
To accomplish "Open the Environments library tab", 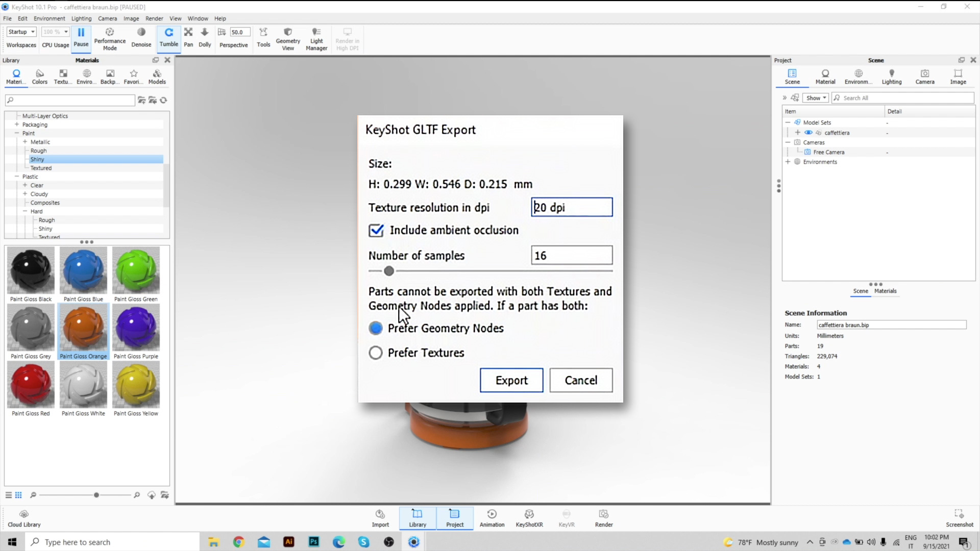I will tap(86, 77).
